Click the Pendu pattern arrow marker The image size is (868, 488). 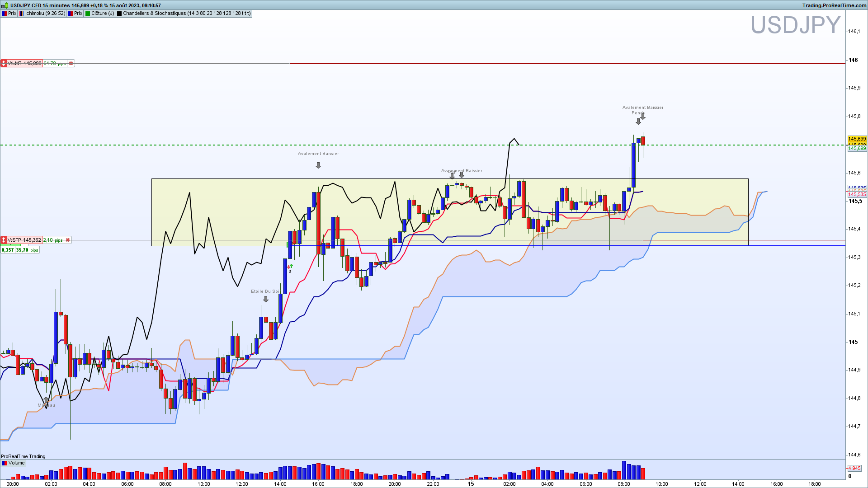[638, 122]
